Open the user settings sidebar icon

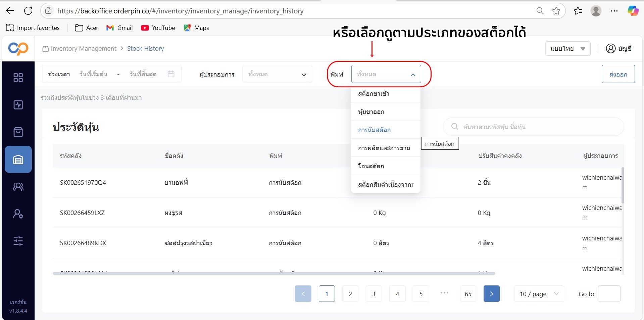tap(18, 214)
